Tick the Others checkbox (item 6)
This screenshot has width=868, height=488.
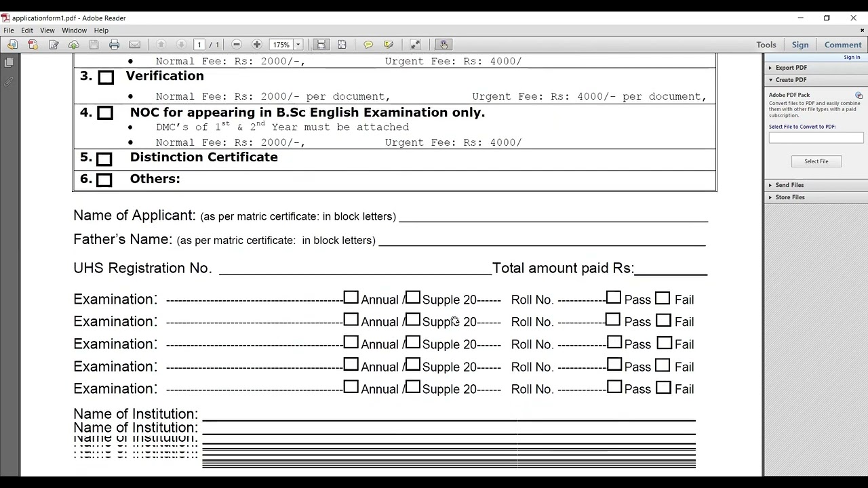(104, 180)
